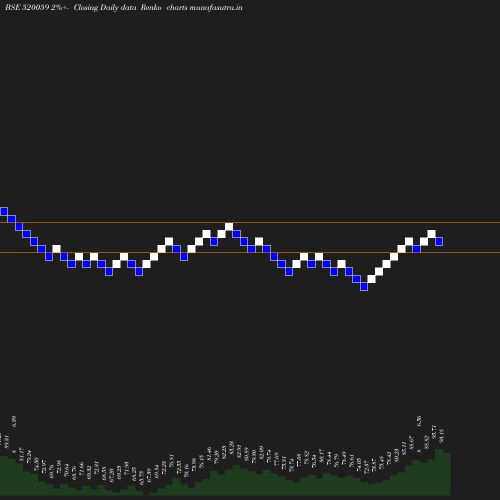Select the lowest blue brick on the chart
This screenshot has height=500, width=500.
[364, 286]
